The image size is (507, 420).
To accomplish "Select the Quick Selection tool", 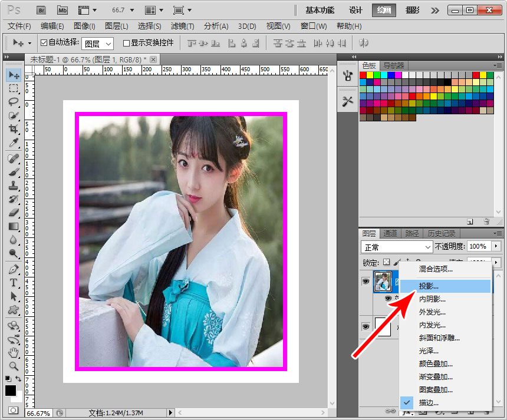I will (14, 115).
